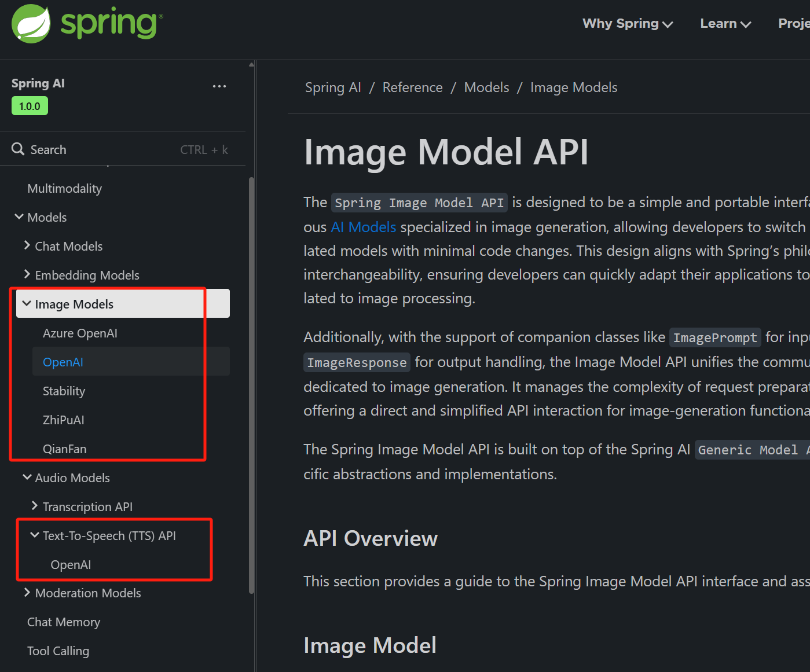Viewport: 810px width, 672px height.
Task: Collapse the Models tree chevron
Action: coord(19,217)
